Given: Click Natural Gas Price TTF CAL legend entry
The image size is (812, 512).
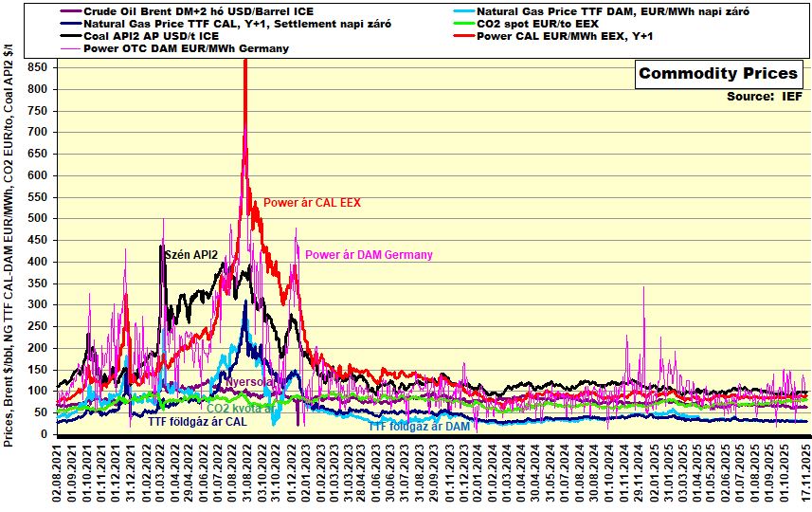Looking at the screenshot, I should click(x=236, y=23).
